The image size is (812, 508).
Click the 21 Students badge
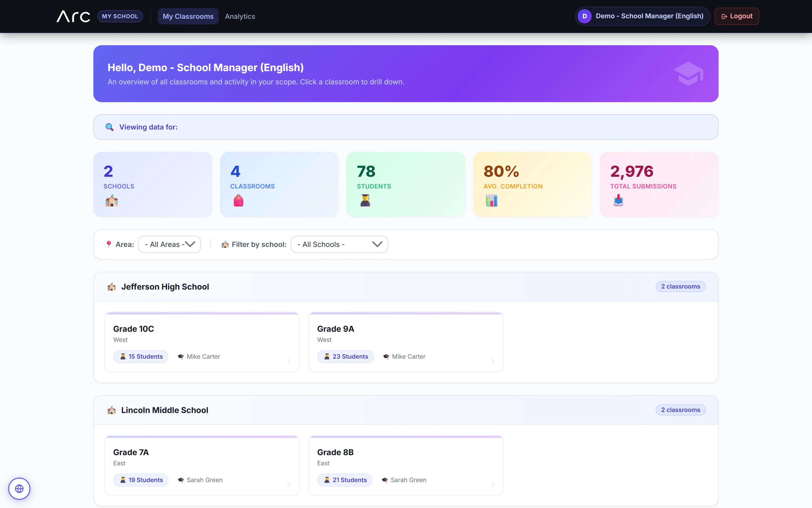(345, 480)
